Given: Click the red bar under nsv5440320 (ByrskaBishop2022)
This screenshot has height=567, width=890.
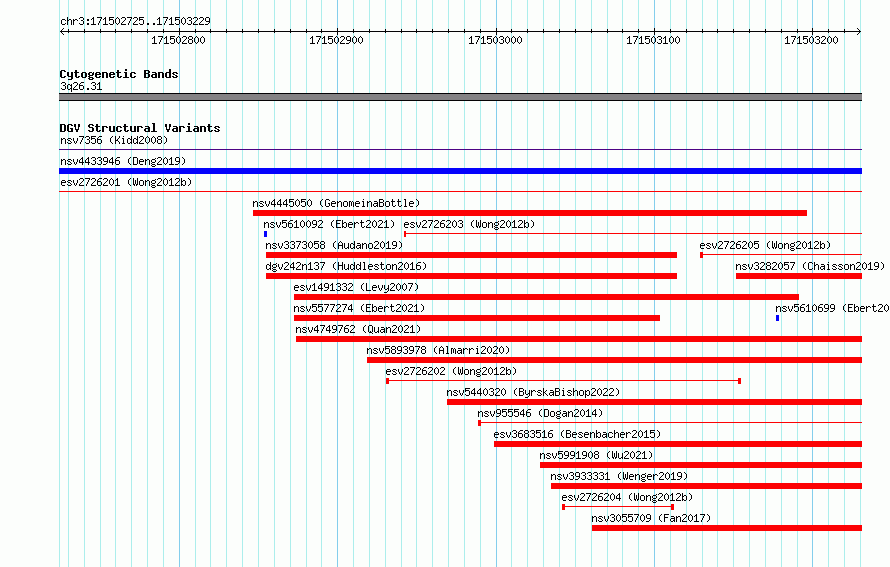Looking at the screenshot, I should click(x=654, y=402).
